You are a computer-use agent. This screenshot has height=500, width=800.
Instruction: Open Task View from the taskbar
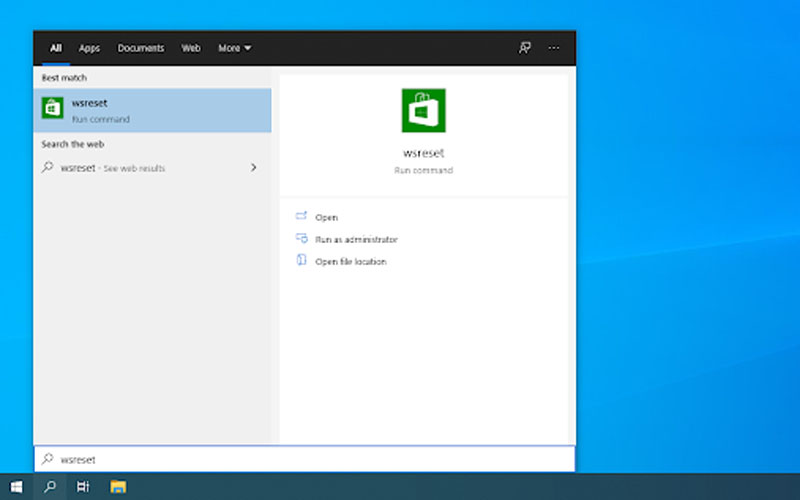[x=83, y=487]
